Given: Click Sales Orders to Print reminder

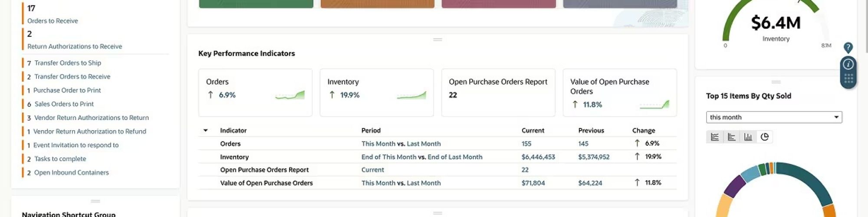Looking at the screenshot, I should tap(64, 104).
